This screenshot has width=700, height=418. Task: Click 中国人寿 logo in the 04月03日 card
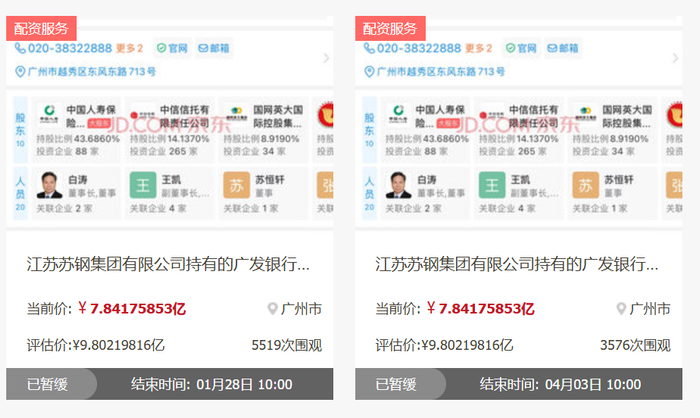point(398,114)
